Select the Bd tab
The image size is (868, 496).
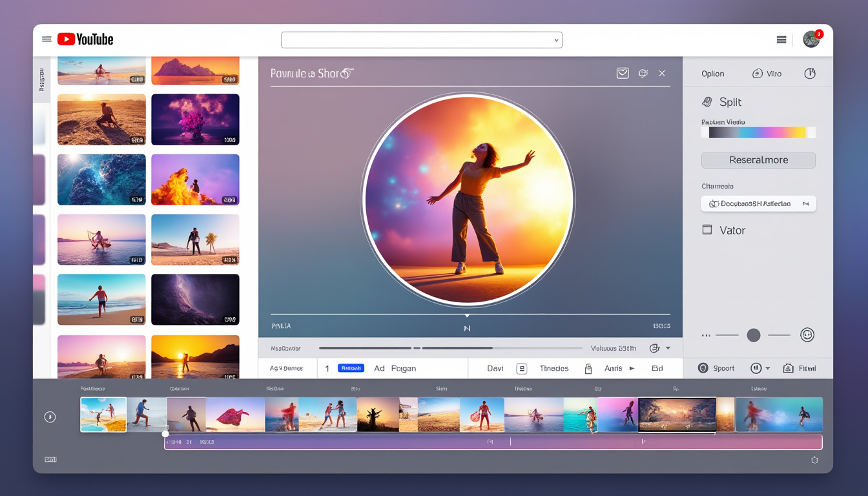coord(657,368)
